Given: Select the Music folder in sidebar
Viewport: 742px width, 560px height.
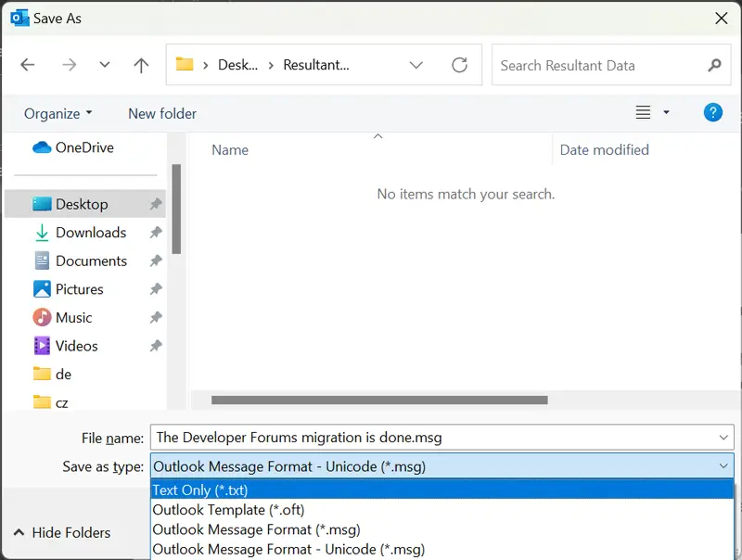Looking at the screenshot, I should pos(73,317).
